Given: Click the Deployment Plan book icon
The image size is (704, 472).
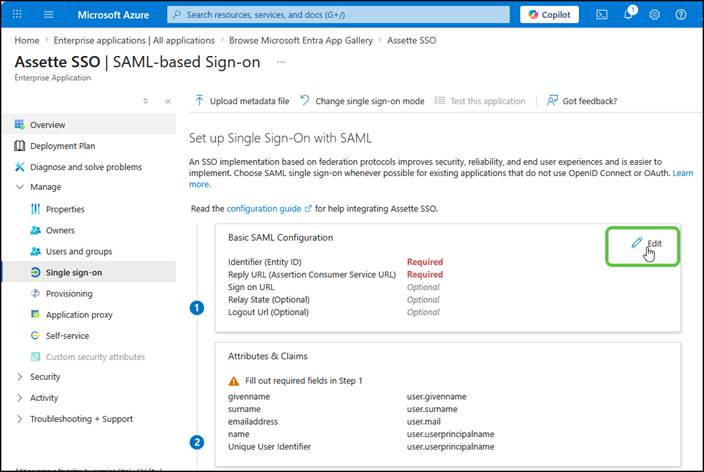Looking at the screenshot, I should click(x=19, y=146).
